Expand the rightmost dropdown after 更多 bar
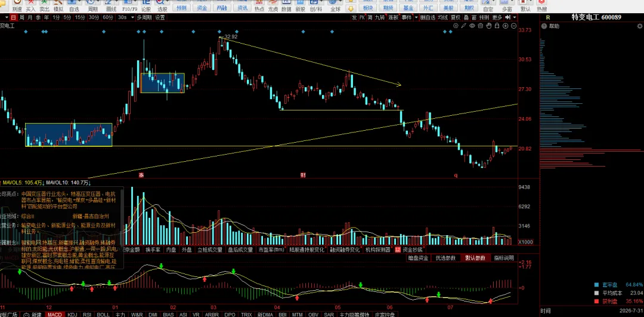 click(515, 17)
